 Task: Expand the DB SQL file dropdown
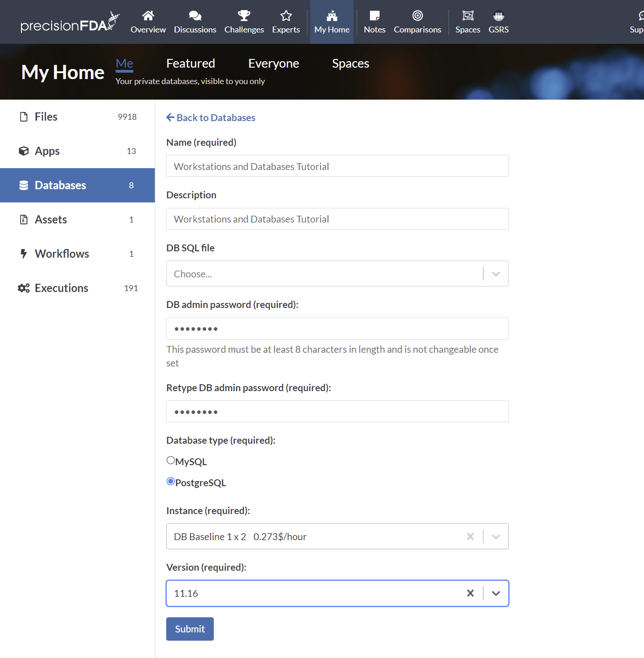click(x=496, y=274)
